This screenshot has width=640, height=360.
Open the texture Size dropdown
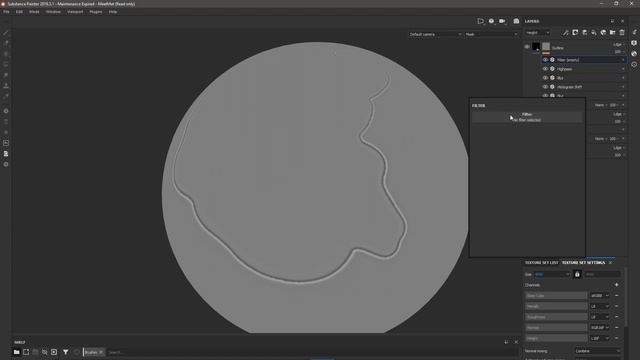pos(551,274)
